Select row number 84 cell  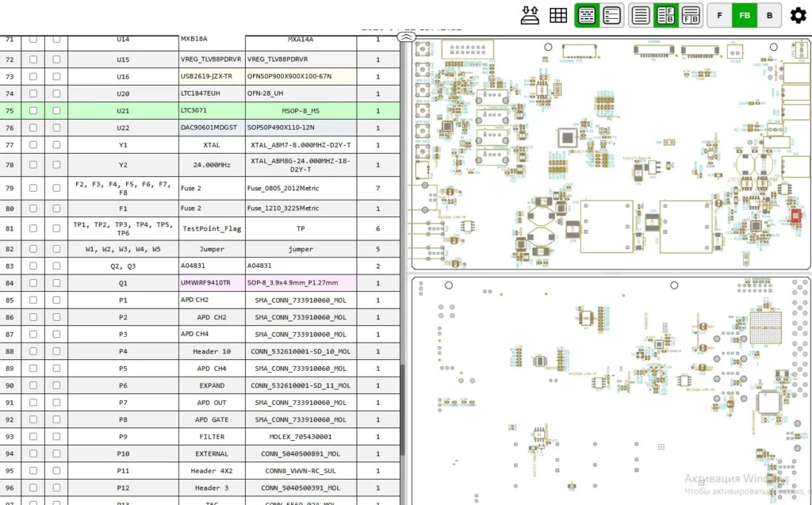coord(10,283)
